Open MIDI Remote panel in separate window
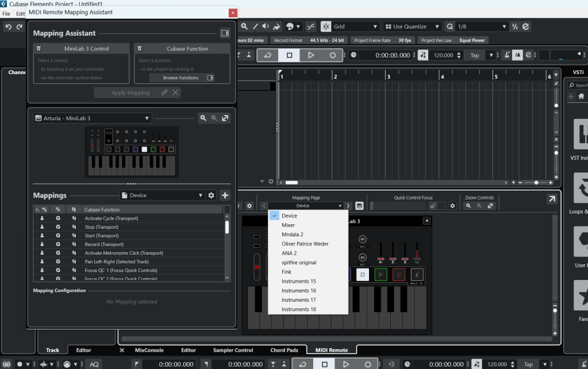The image size is (588, 369). tap(551, 199)
